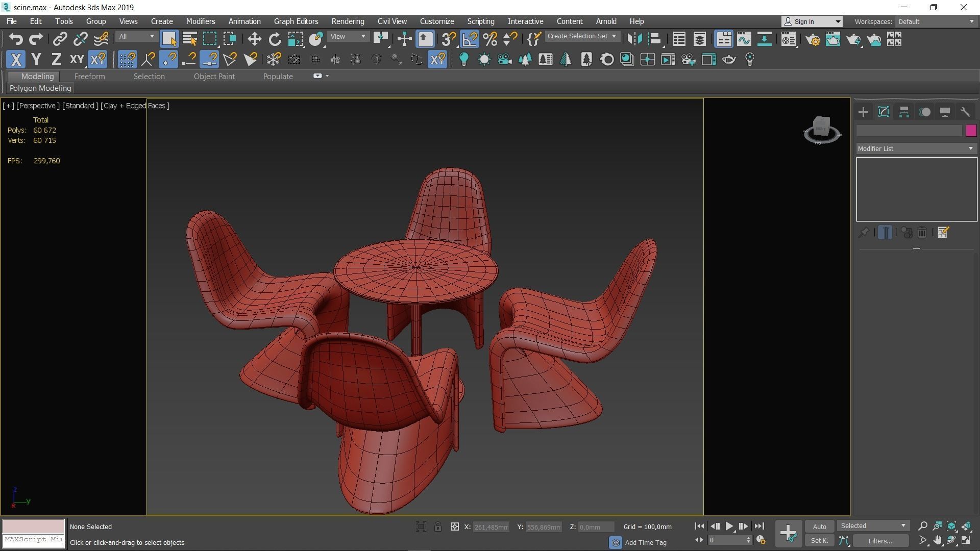Open Select by Name list icon
Viewport: 980px width, 551px height.
click(x=190, y=39)
